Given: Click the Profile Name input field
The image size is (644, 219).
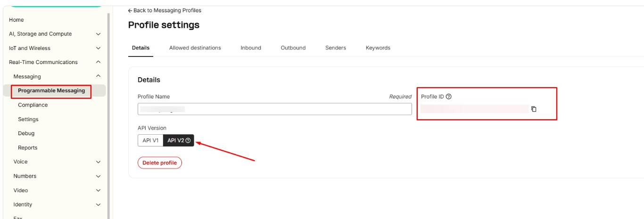Looking at the screenshot, I should [x=274, y=109].
